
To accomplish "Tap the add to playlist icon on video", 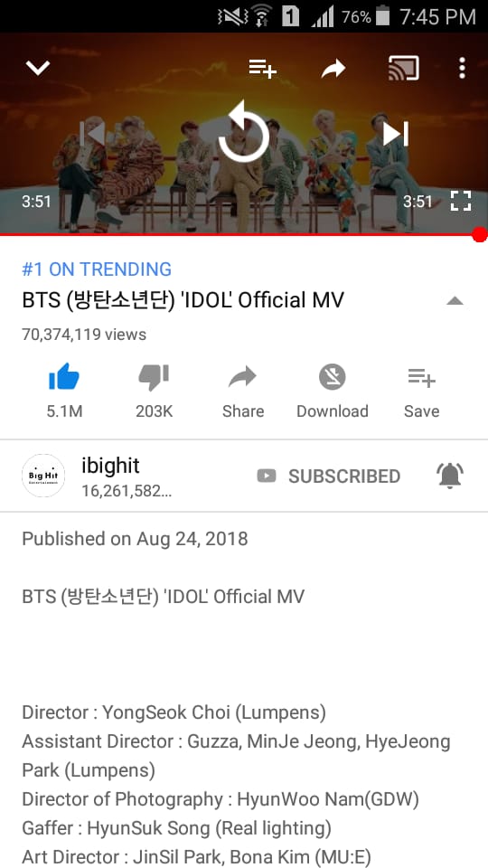I will click(x=262, y=69).
